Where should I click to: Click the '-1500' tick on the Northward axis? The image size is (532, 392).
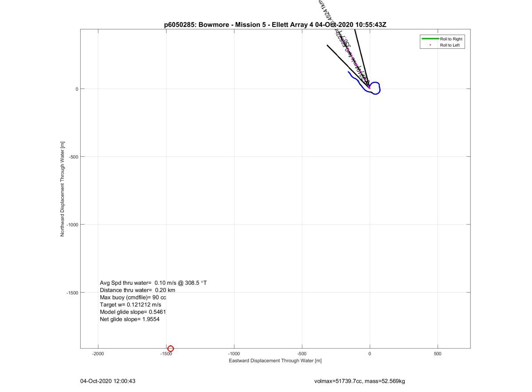[x=72, y=293]
